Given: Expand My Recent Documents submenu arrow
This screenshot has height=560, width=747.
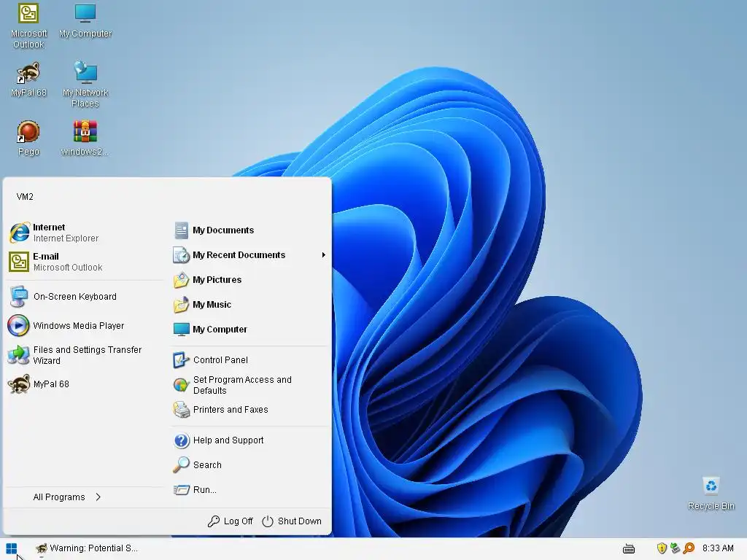Looking at the screenshot, I should coord(323,255).
